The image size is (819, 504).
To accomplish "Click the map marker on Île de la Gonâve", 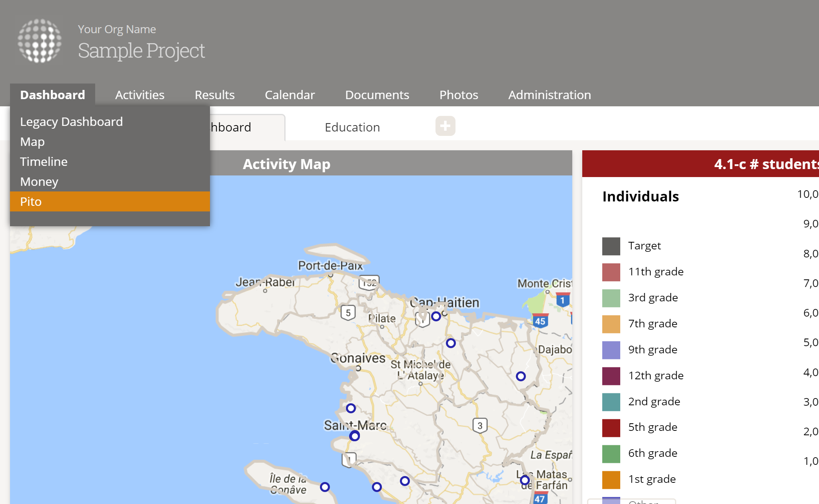I will (325, 487).
